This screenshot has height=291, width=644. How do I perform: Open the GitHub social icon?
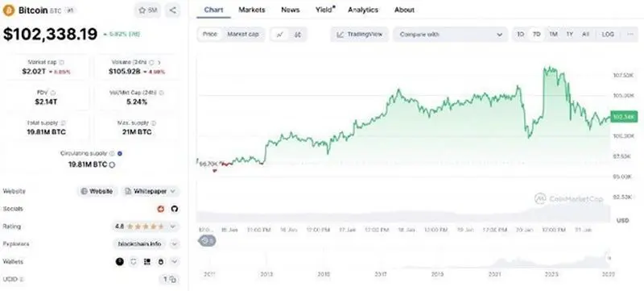click(x=175, y=209)
